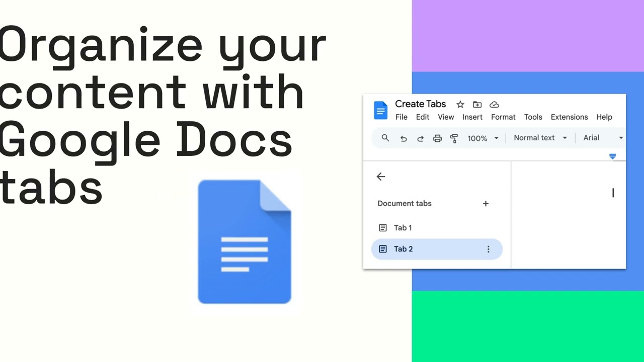Open the Format menu

click(503, 117)
